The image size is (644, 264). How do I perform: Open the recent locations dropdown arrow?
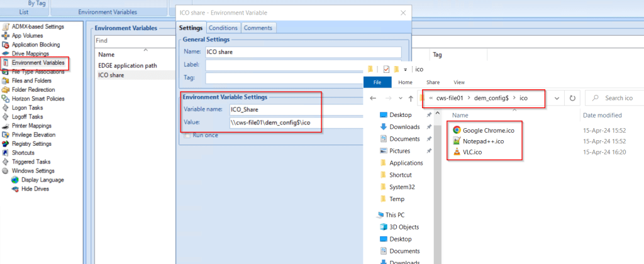(x=399, y=99)
